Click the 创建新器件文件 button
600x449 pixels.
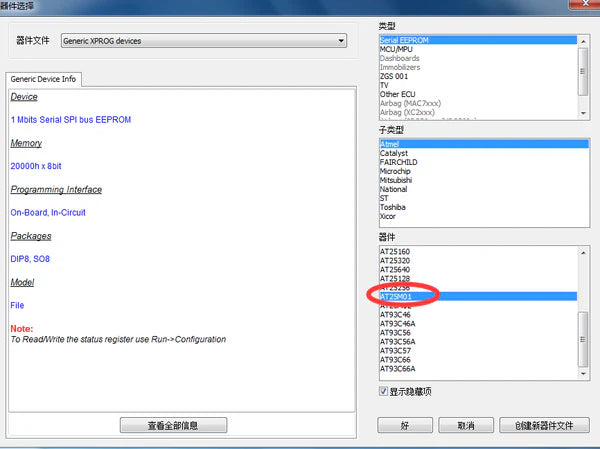click(544, 425)
